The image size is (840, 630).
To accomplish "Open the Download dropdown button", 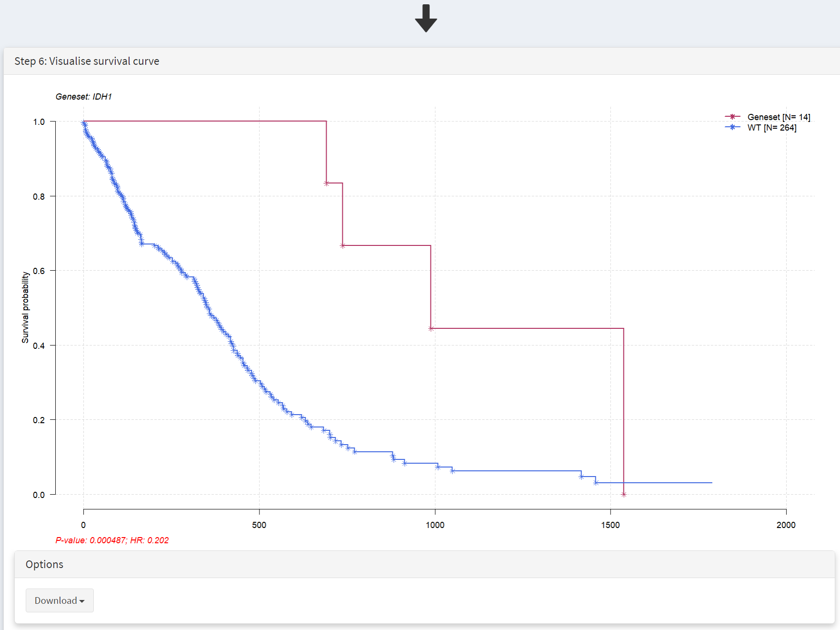I will tap(60, 600).
